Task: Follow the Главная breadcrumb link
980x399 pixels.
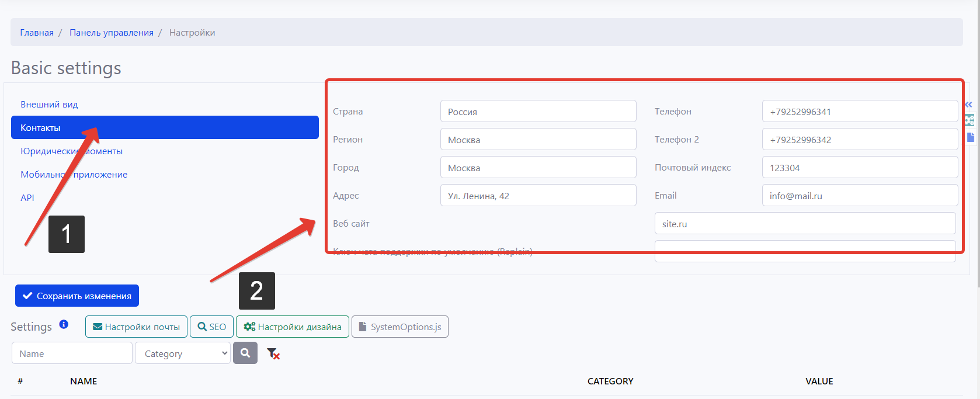Action: (x=37, y=33)
